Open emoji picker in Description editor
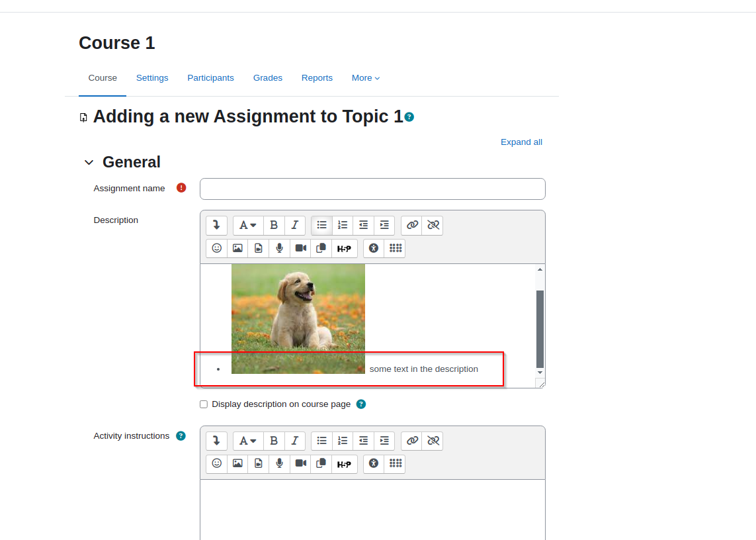Screen dimensions: 756x540 pyautogui.click(x=216, y=249)
